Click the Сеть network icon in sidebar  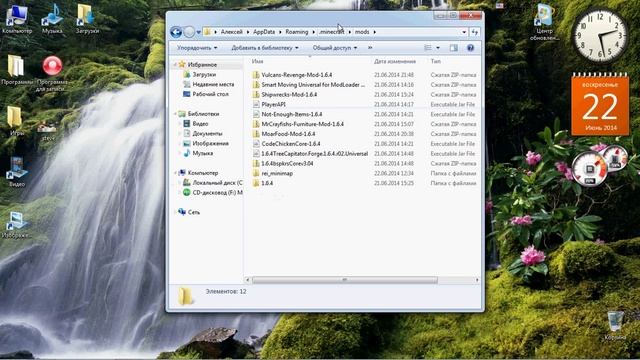[182, 212]
